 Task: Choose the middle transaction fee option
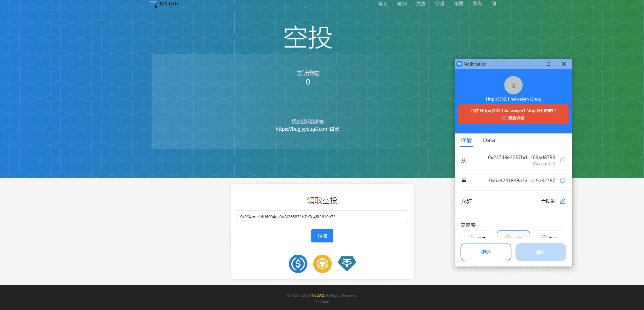point(513,235)
